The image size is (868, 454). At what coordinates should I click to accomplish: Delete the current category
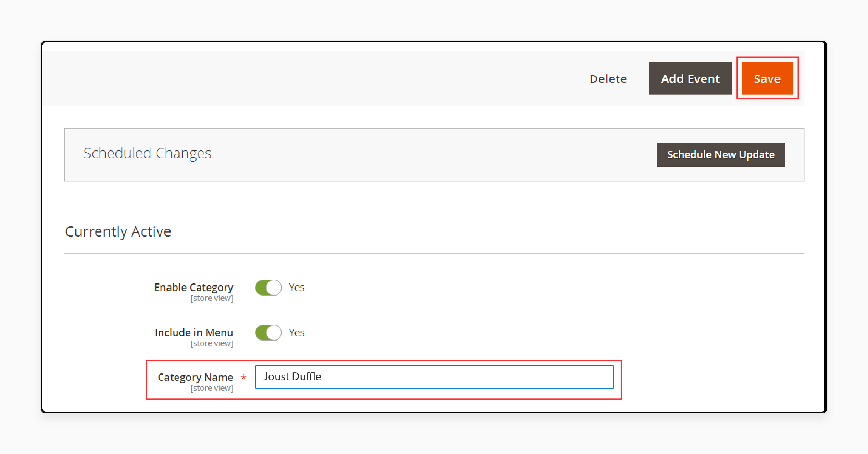pos(608,79)
